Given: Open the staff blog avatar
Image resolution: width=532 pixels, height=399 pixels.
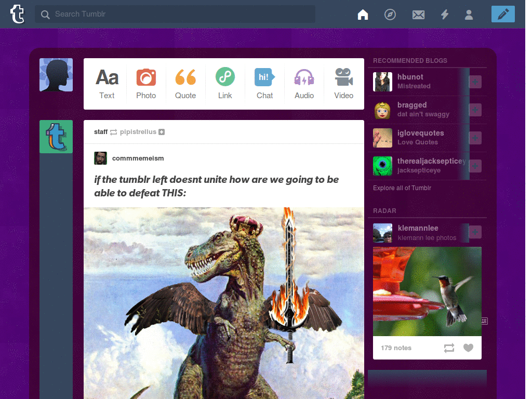Looking at the screenshot, I should tap(56, 137).
